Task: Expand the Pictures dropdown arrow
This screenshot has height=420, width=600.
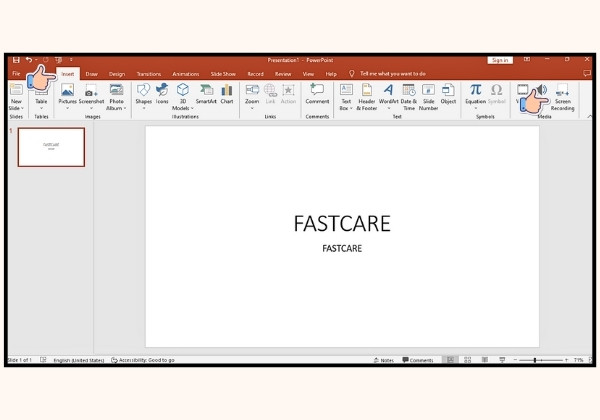Action: click(x=67, y=108)
